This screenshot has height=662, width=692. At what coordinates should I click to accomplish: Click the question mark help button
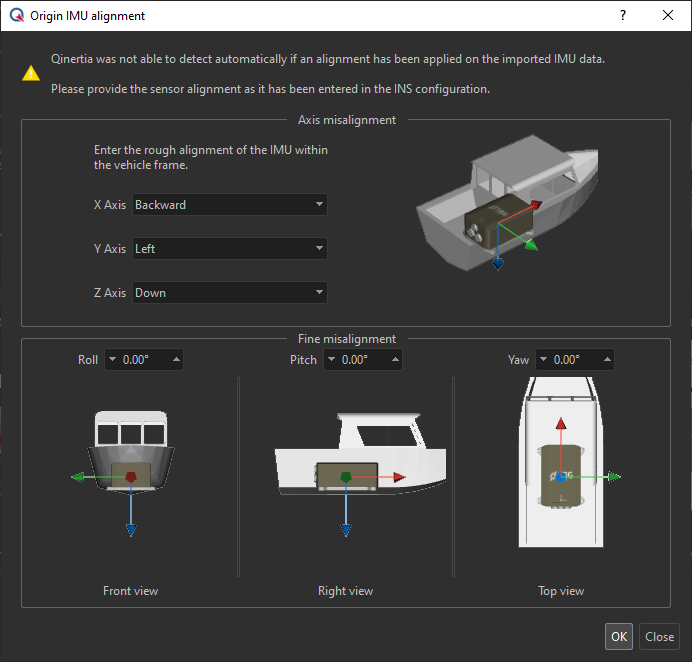[x=623, y=15]
